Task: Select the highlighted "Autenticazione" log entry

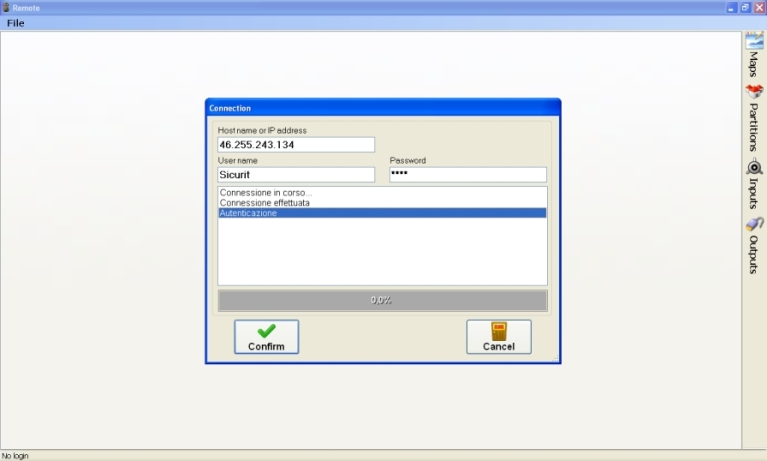Action: click(249, 213)
